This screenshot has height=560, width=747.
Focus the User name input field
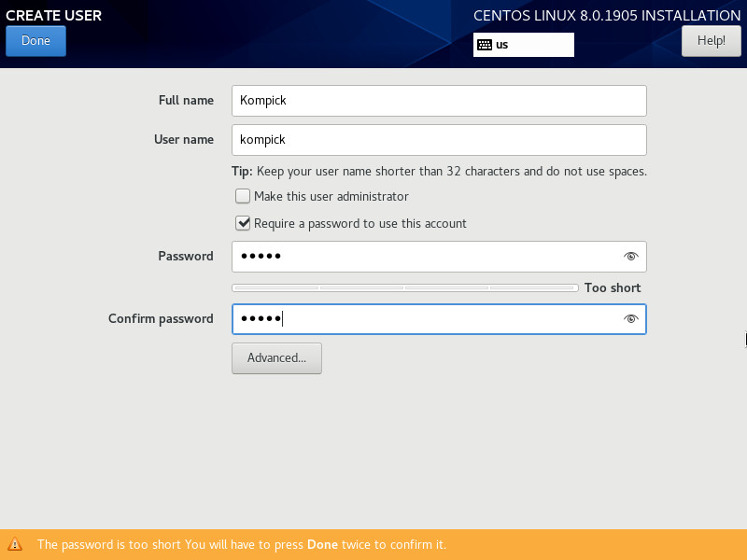tap(439, 140)
